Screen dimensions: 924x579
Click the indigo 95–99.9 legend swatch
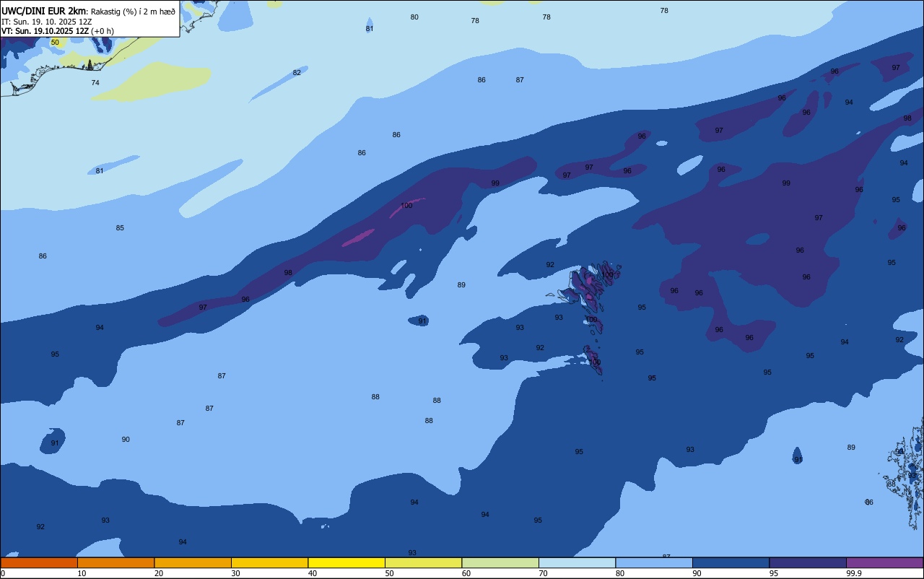pos(808,562)
